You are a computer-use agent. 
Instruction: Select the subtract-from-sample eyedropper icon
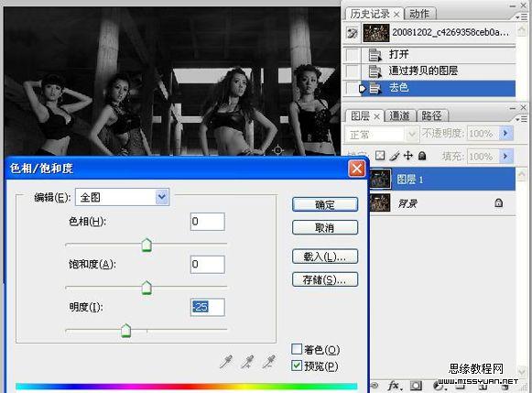point(269,362)
